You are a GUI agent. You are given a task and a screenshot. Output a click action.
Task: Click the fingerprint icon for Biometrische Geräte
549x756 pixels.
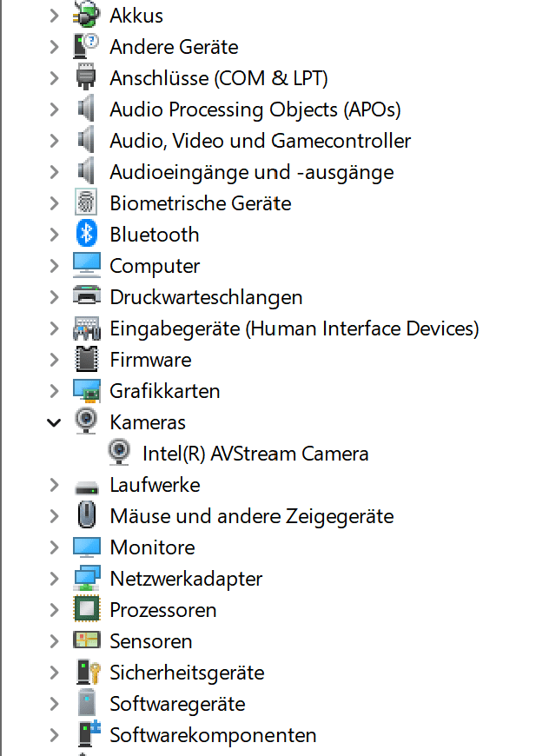[x=87, y=202]
